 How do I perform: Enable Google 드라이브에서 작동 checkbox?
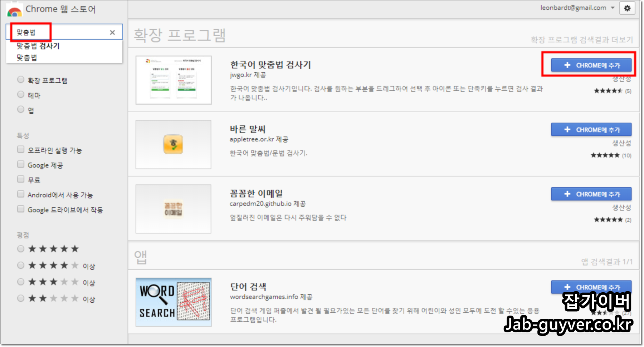[x=21, y=209]
